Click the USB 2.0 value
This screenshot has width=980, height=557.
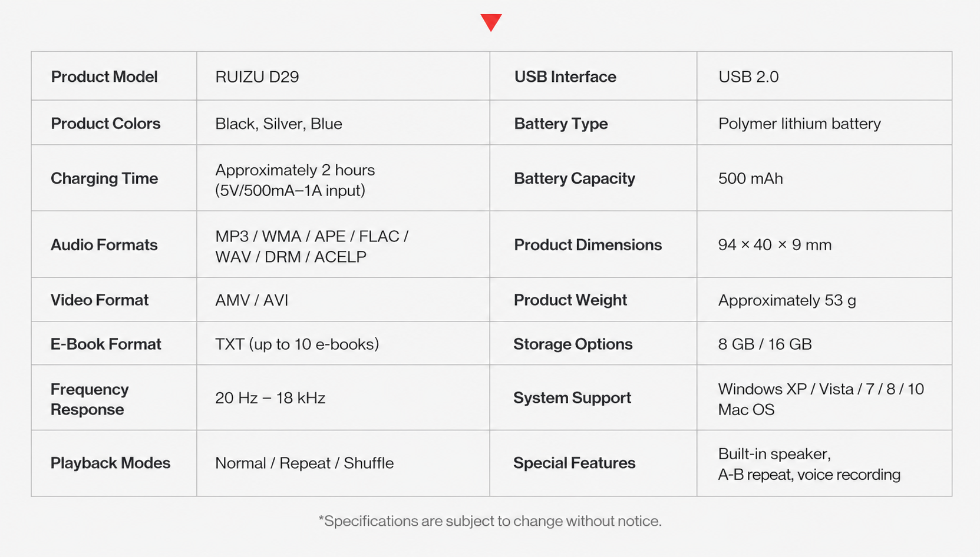(x=748, y=77)
